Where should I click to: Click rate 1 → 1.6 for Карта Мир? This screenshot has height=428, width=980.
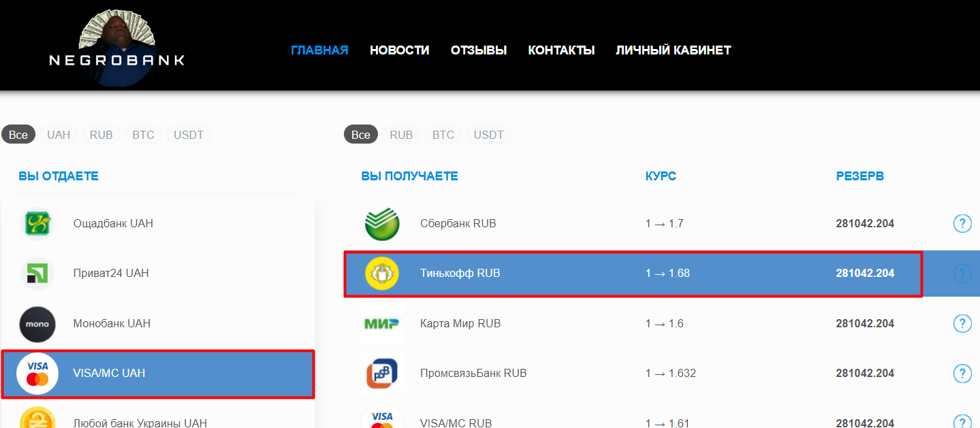point(665,324)
